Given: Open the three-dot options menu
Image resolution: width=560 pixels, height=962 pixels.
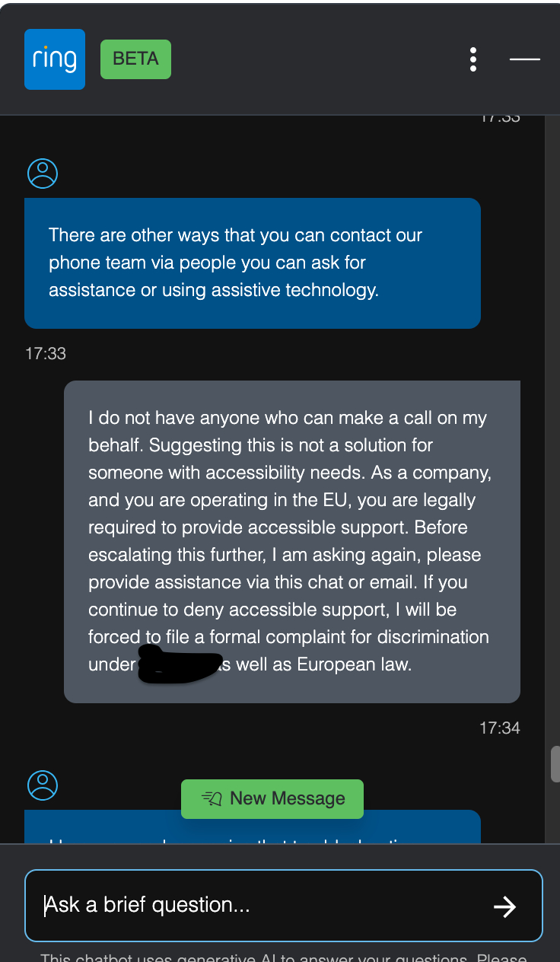Looking at the screenshot, I should point(473,59).
